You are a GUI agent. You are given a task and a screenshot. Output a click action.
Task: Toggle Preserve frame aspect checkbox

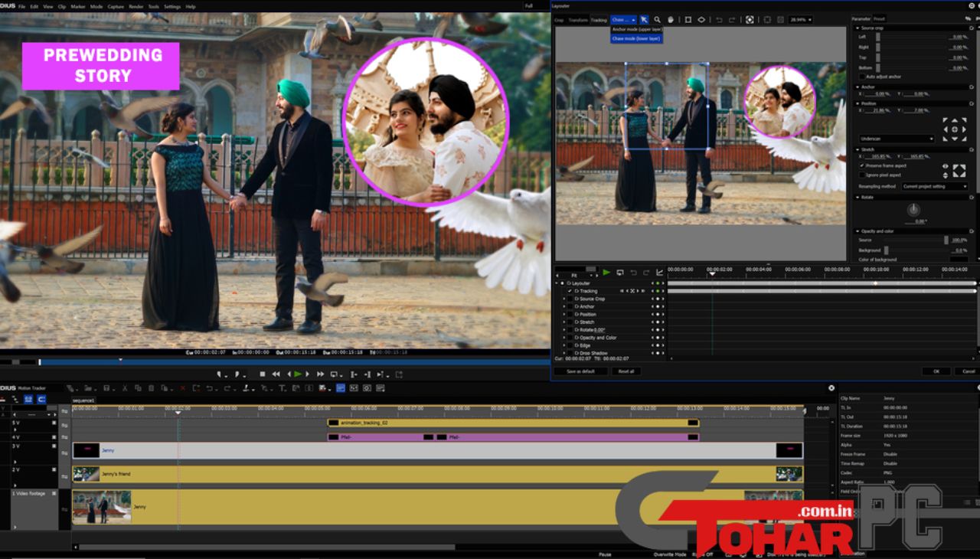coord(861,165)
